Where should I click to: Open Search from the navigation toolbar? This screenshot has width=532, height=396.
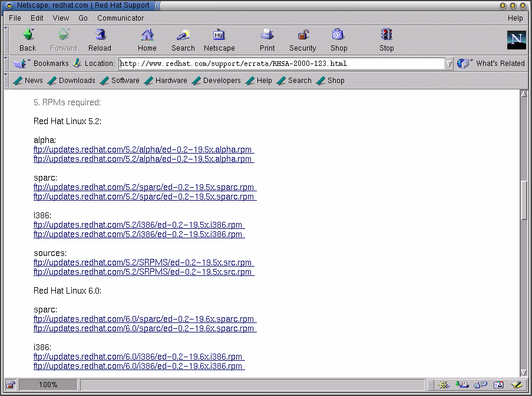(x=183, y=40)
